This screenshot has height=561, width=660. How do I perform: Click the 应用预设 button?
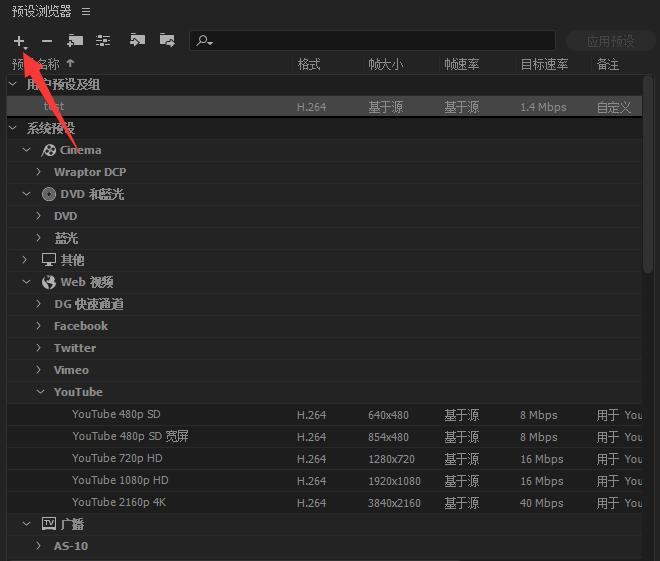[610, 41]
